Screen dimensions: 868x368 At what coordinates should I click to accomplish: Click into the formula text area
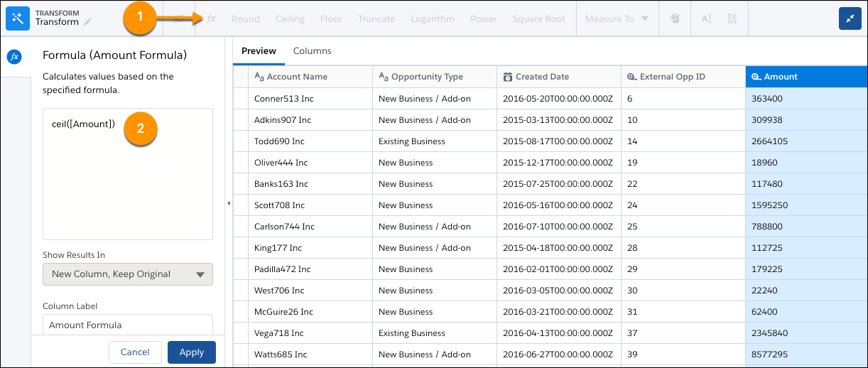coord(128,185)
